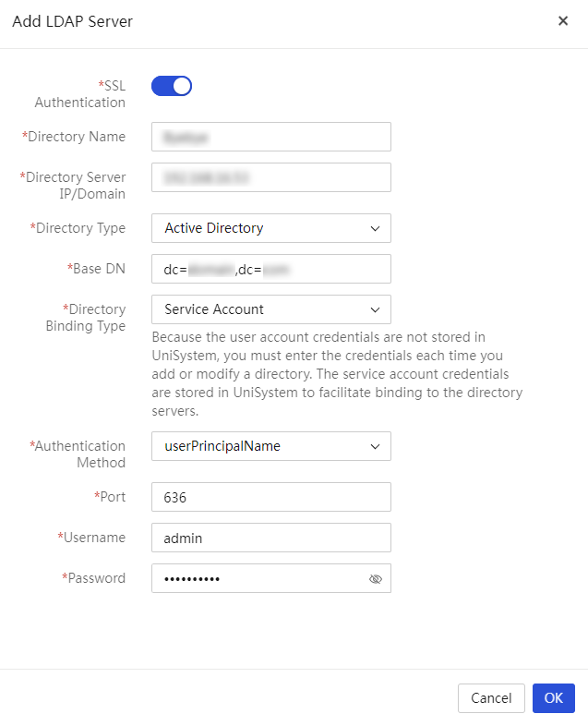
Task: Select the Active Directory combo box
Action: (271, 228)
